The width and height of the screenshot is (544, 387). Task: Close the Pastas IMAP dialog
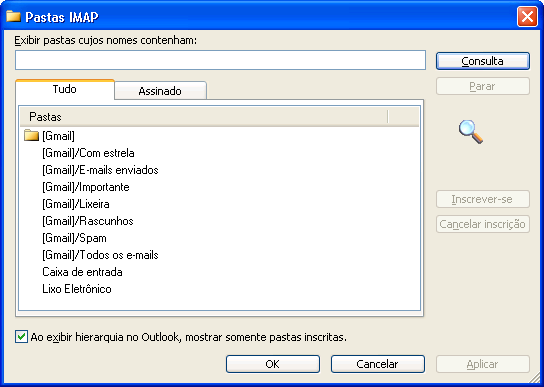527,17
